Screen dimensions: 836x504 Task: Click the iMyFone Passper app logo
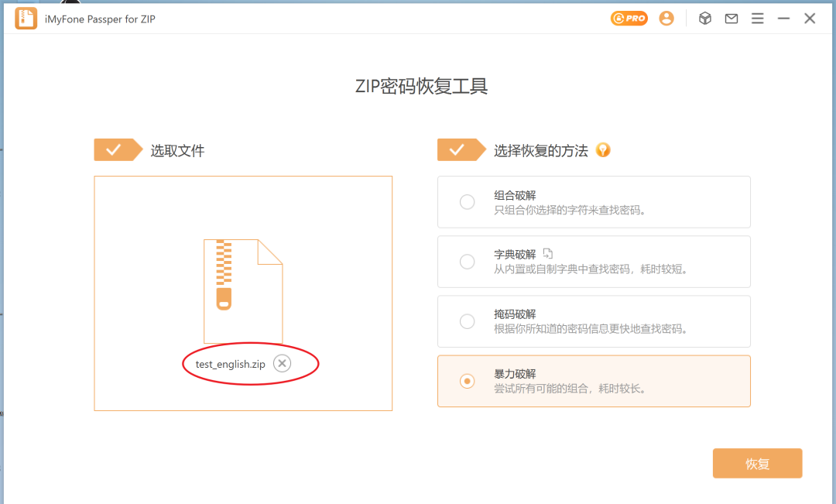[x=26, y=19]
